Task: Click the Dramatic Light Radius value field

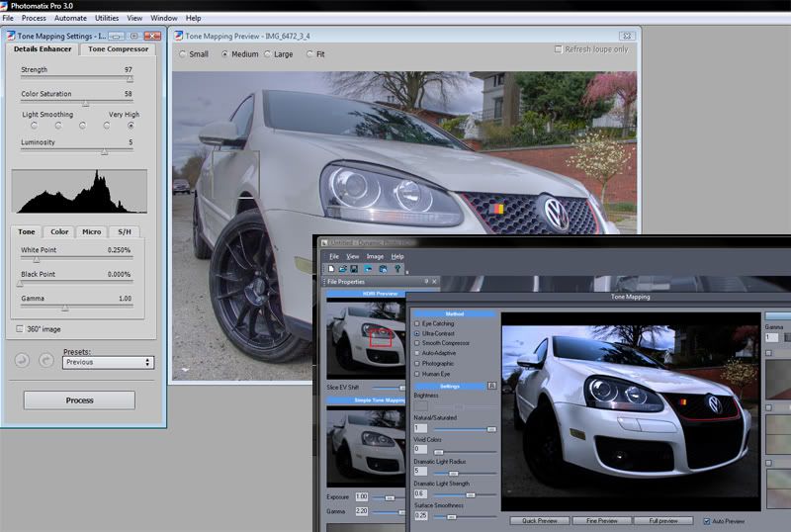Action: pos(420,471)
